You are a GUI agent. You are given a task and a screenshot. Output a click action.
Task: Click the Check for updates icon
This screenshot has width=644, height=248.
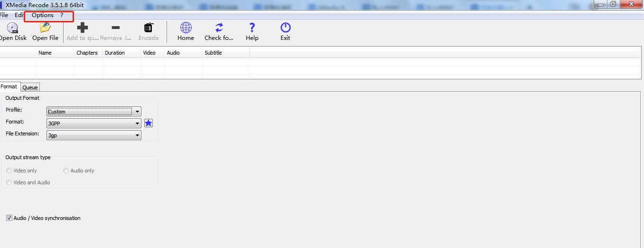pyautogui.click(x=219, y=28)
